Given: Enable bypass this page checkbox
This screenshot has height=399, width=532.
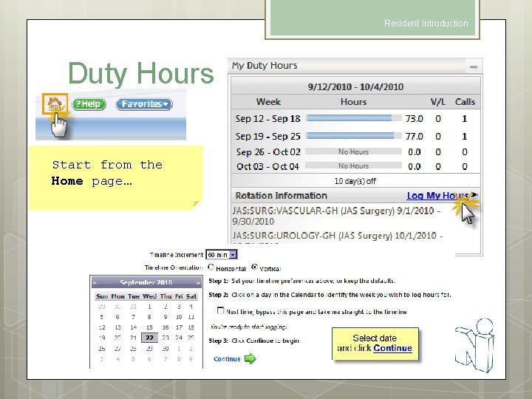Looking at the screenshot, I should (x=220, y=310).
